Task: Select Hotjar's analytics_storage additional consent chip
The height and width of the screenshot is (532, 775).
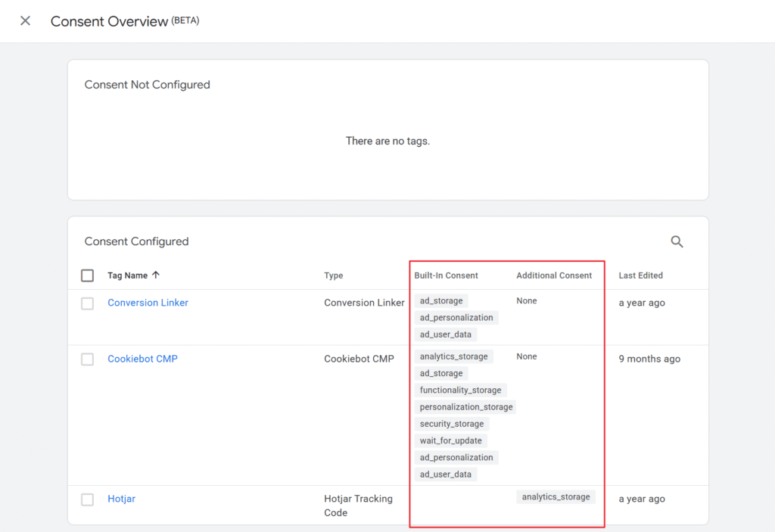Action: point(556,497)
